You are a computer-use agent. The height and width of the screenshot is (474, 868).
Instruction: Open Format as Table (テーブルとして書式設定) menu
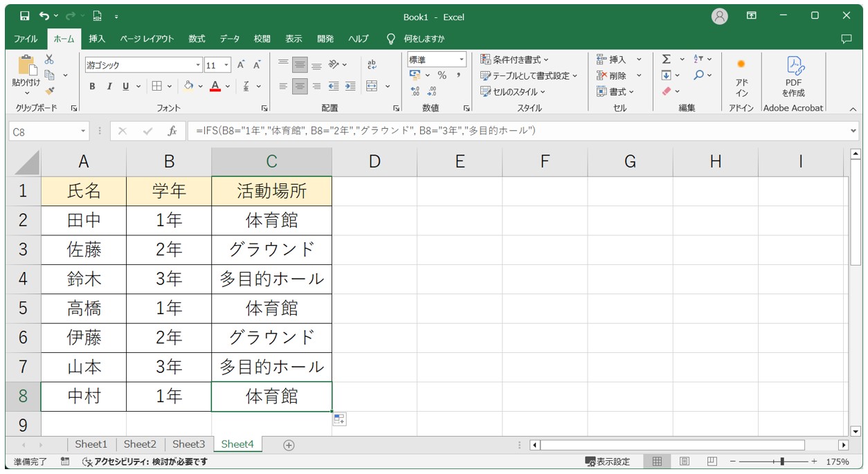(x=529, y=75)
